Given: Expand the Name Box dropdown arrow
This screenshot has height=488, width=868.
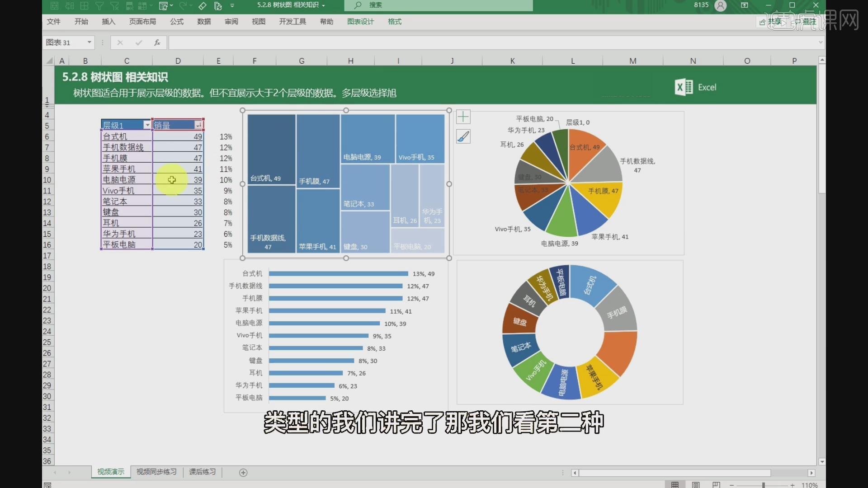Looking at the screenshot, I should (x=90, y=42).
